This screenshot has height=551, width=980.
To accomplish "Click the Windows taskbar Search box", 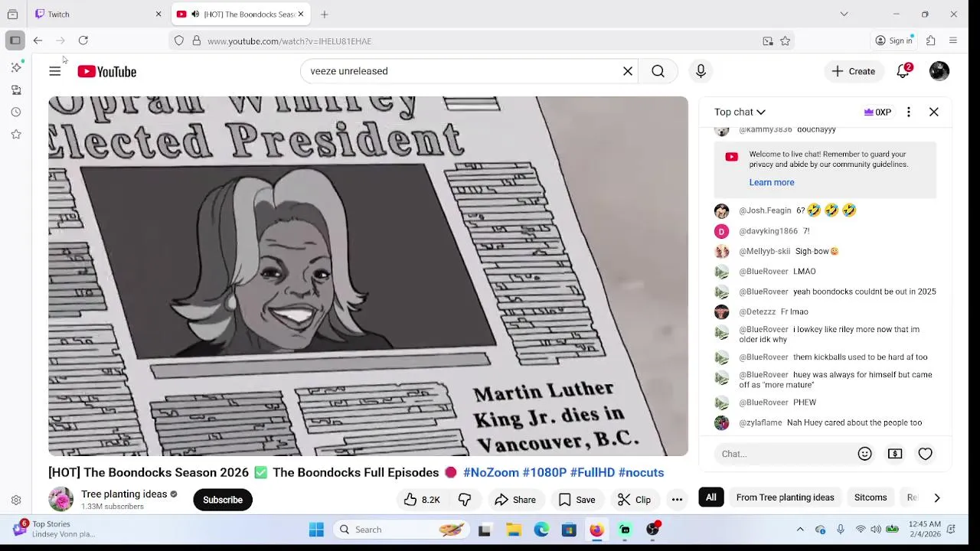I will [401, 530].
